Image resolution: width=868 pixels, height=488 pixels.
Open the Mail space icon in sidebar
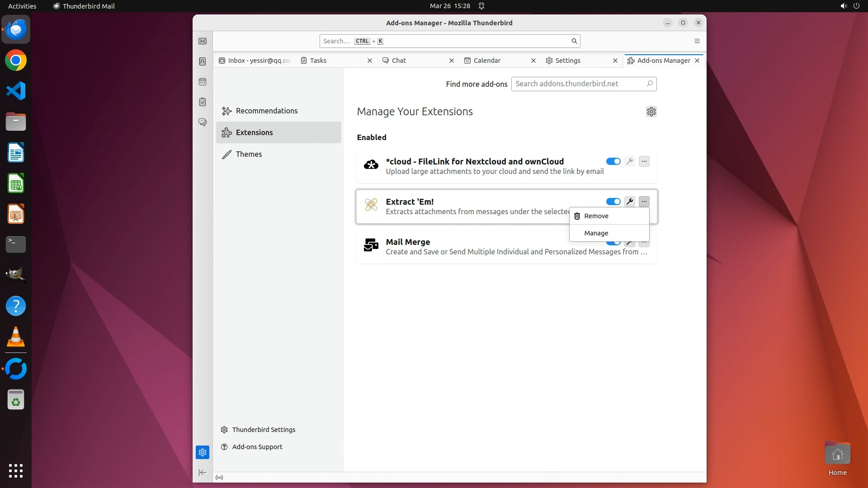[x=203, y=41]
